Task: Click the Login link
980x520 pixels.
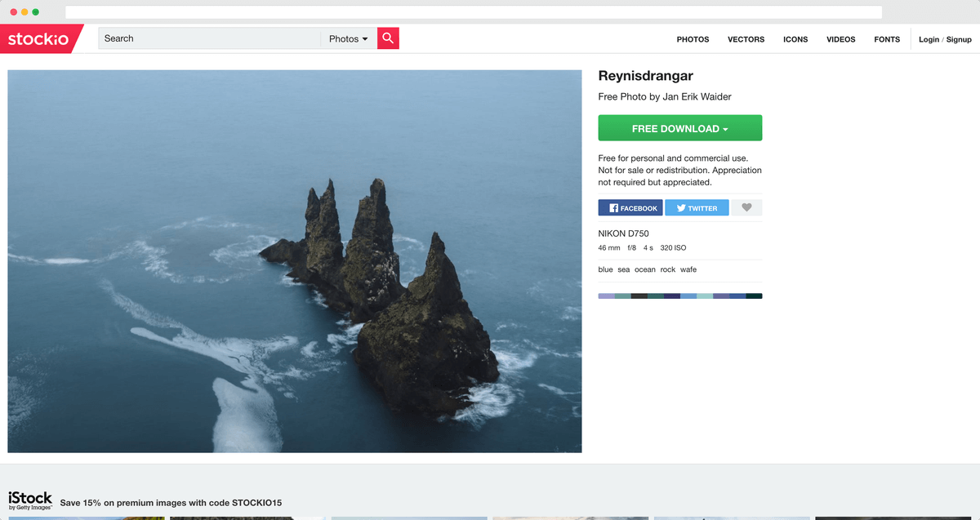Action: (x=929, y=39)
